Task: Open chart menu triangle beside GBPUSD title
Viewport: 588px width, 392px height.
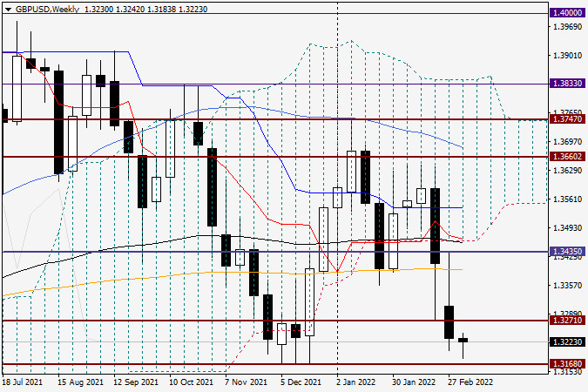Action: coord(8,10)
